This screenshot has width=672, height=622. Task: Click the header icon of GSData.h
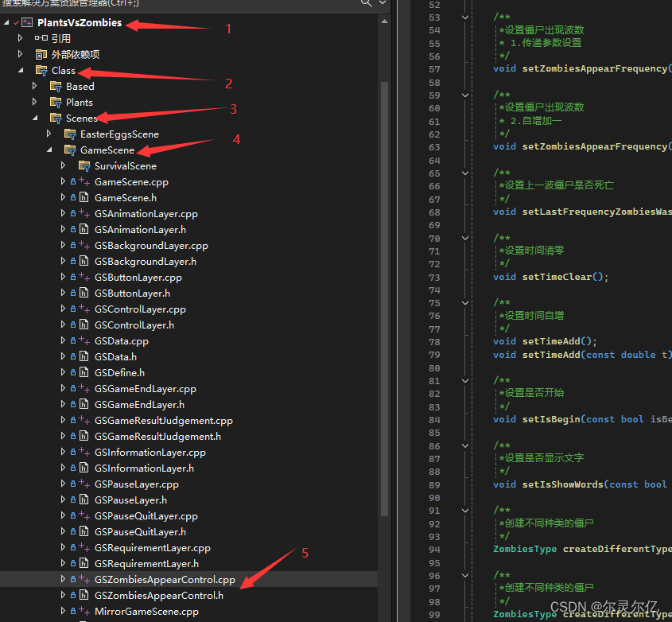point(84,356)
